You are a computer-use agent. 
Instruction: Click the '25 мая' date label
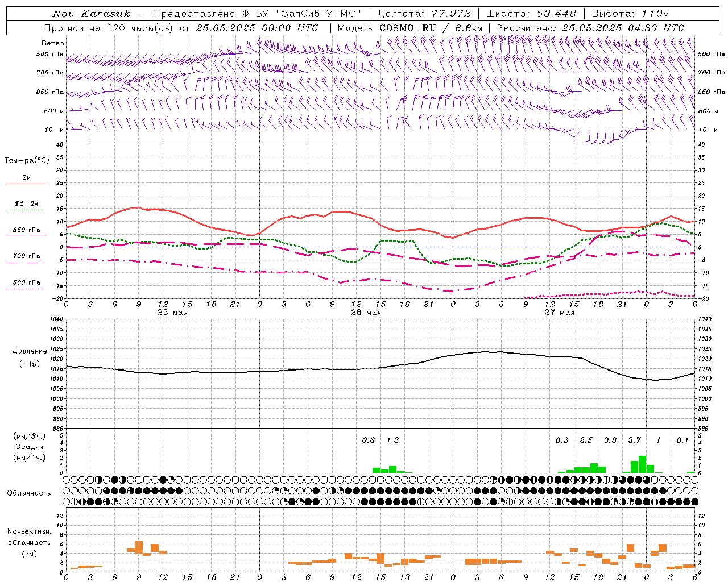173,313
